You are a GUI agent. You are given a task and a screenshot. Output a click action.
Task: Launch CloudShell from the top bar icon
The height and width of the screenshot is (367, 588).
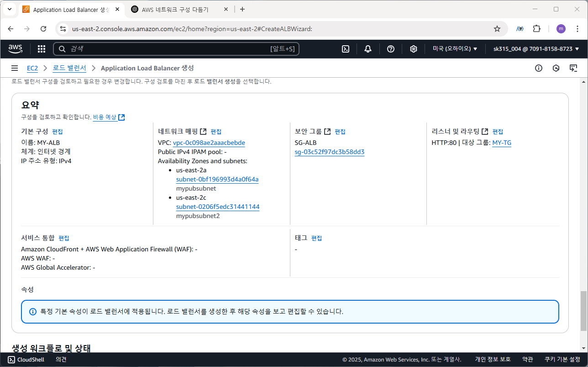click(346, 49)
